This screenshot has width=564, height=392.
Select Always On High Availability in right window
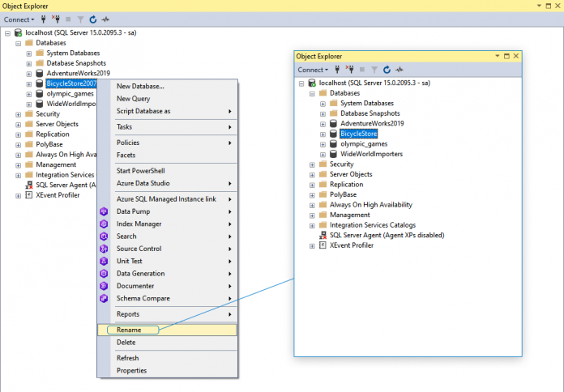coord(371,205)
